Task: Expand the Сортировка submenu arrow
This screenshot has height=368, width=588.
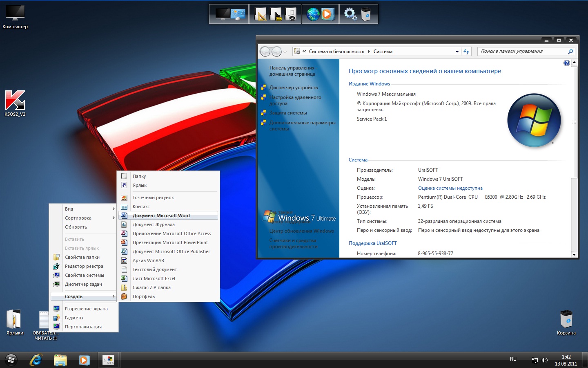Action: click(114, 218)
